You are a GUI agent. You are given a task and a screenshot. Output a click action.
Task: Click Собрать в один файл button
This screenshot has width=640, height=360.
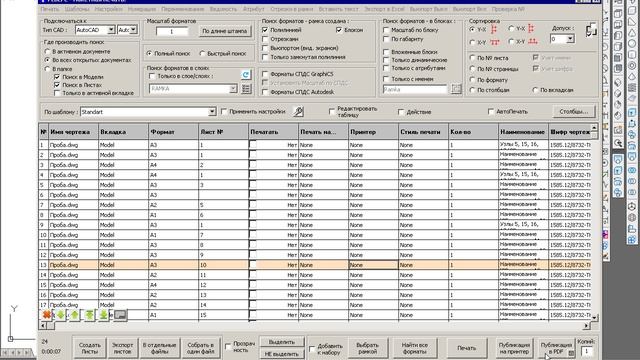200,348
